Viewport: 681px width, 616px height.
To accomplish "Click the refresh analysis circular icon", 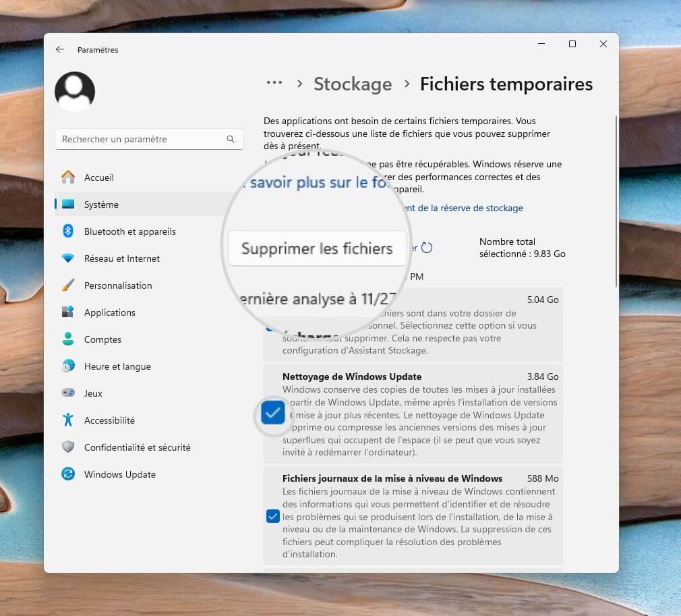I will [427, 248].
